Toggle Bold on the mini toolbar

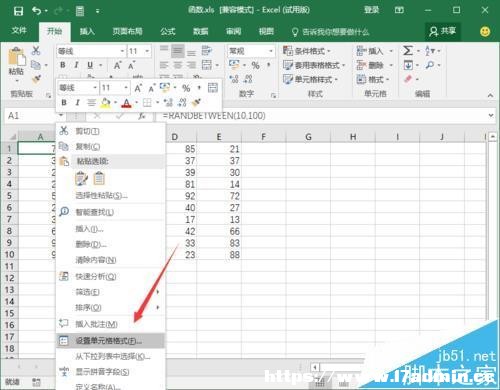point(64,103)
